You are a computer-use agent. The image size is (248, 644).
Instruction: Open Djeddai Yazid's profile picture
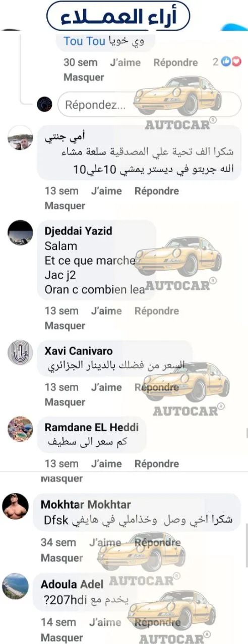coord(20,232)
